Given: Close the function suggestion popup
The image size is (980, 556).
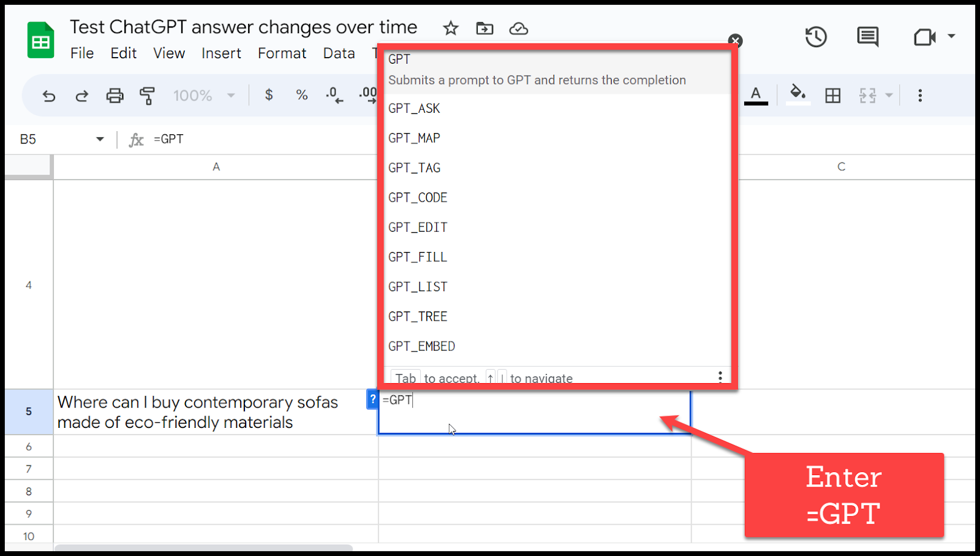Looking at the screenshot, I should [x=735, y=41].
